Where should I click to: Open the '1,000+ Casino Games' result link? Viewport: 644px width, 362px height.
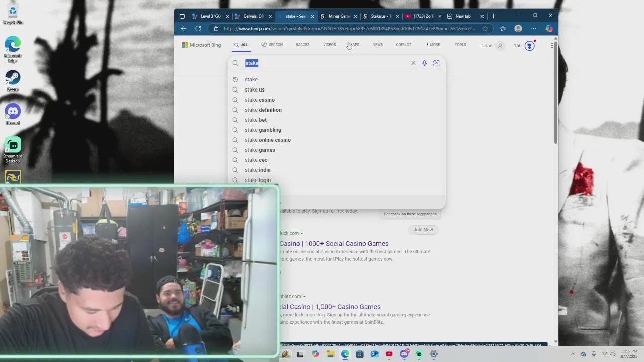coord(330,307)
